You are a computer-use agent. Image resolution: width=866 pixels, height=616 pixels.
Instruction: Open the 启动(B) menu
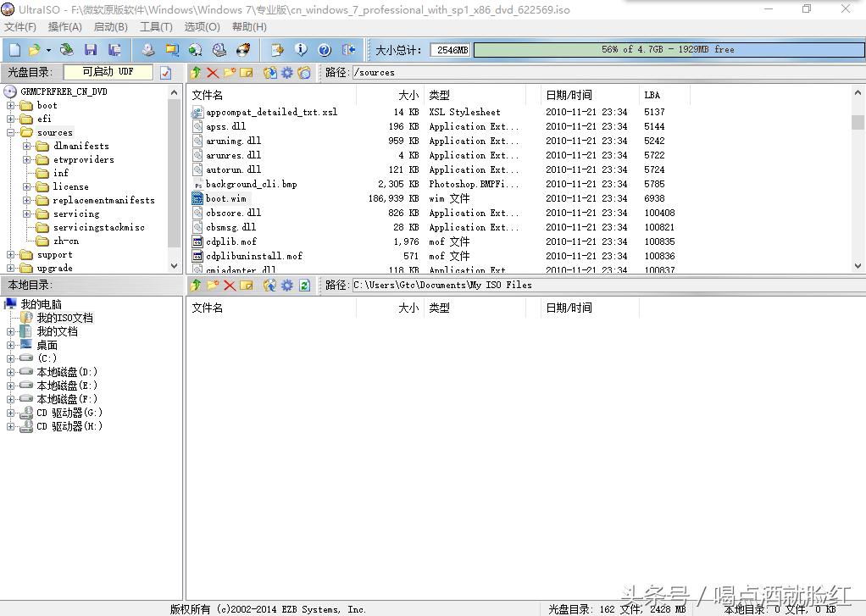click(x=112, y=26)
